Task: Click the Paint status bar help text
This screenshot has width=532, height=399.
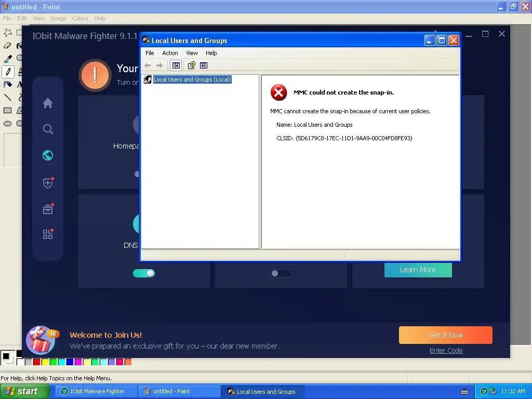Action: [x=56, y=378]
